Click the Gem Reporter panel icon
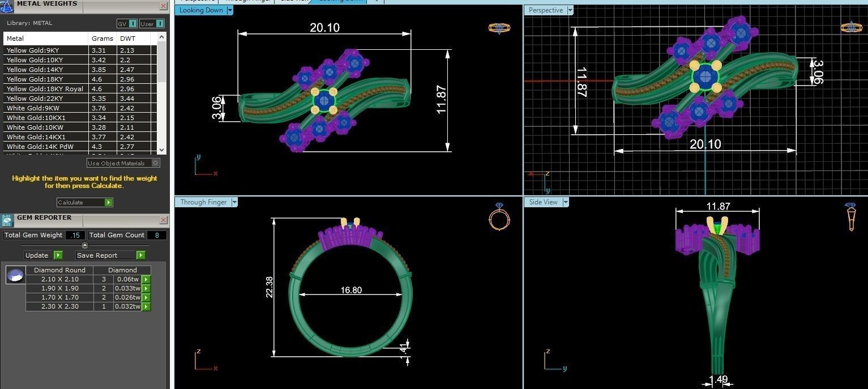 coord(7,220)
